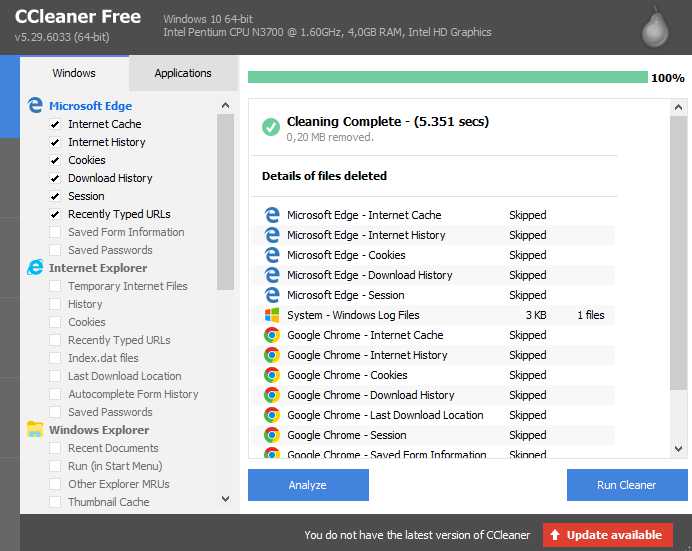Image resolution: width=692 pixels, height=551 pixels.
Task: Click the 'Details of files deleted' heading
Action: (324, 176)
